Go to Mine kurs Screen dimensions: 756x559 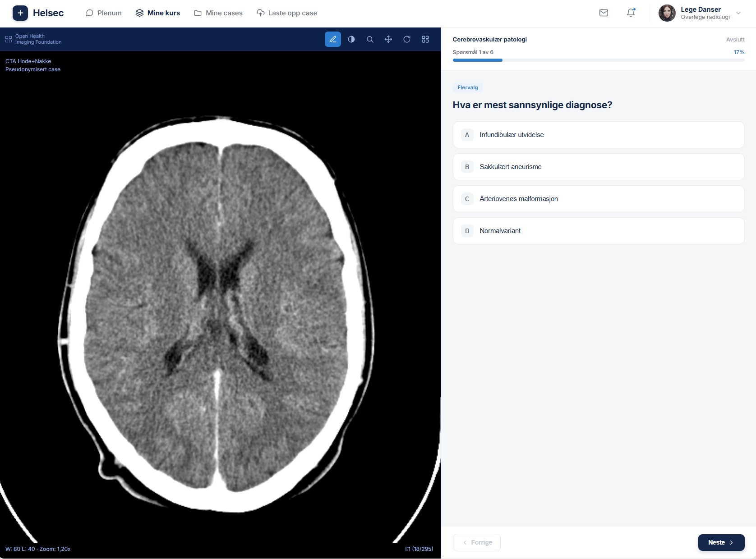(x=158, y=13)
